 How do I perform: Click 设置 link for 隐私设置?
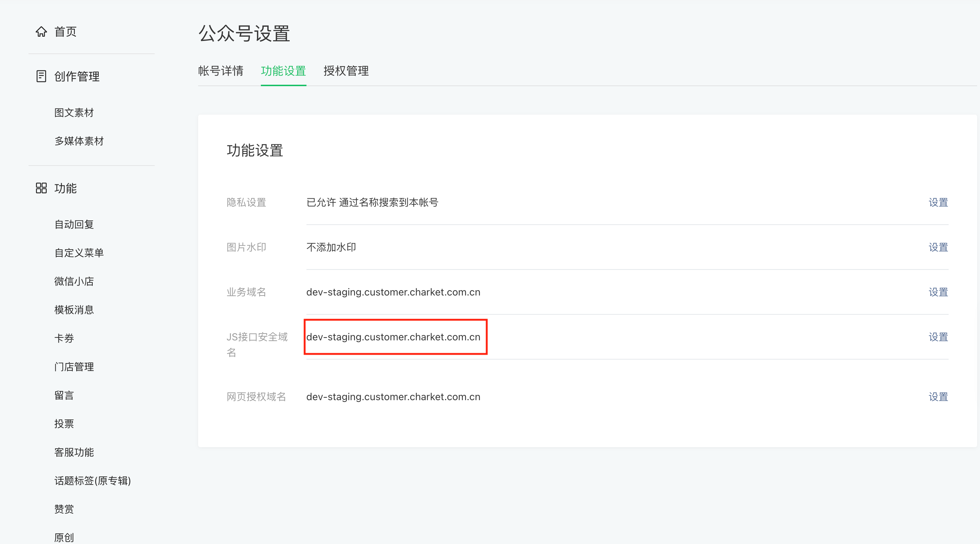(938, 202)
